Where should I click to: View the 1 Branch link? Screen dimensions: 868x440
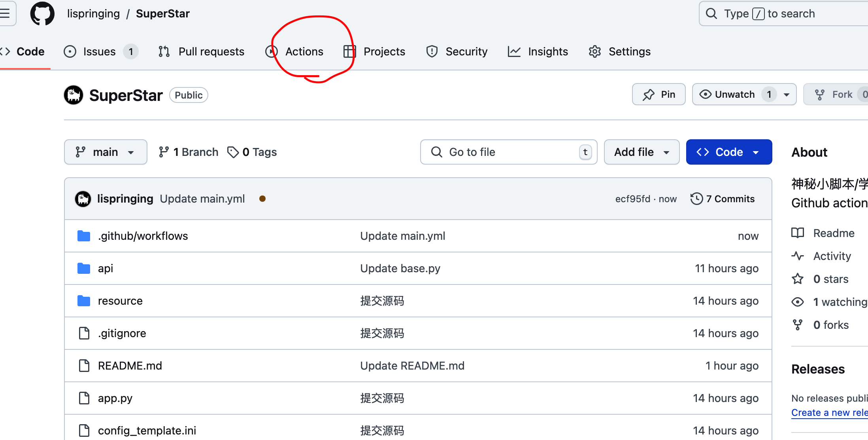pos(188,152)
